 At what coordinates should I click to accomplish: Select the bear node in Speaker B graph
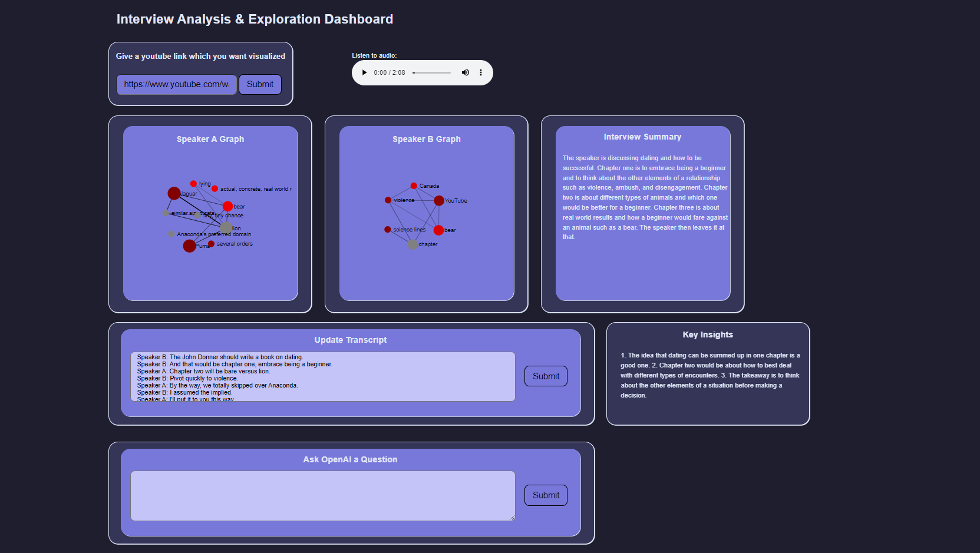pos(438,230)
